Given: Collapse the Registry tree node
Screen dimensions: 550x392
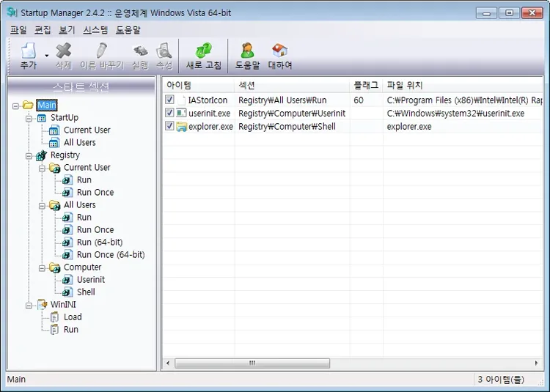Looking at the screenshot, I should coord(29,156).
